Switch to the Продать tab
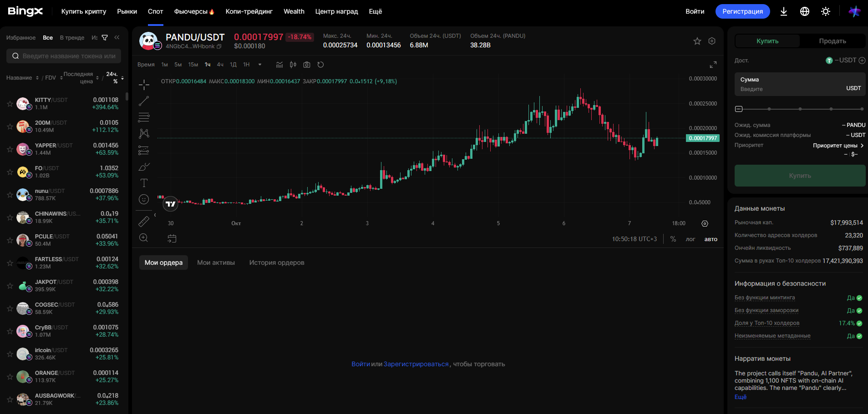 coord(832,41)
